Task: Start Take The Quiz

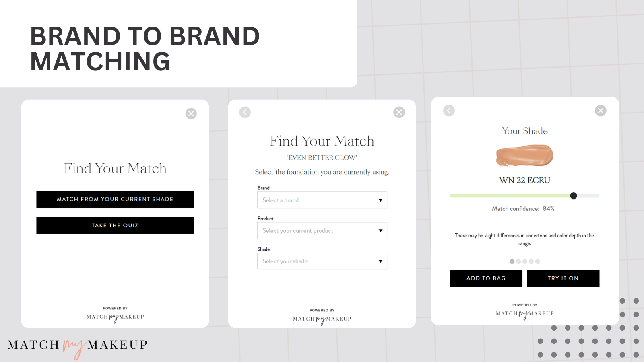Action: [x=115, y=226]
